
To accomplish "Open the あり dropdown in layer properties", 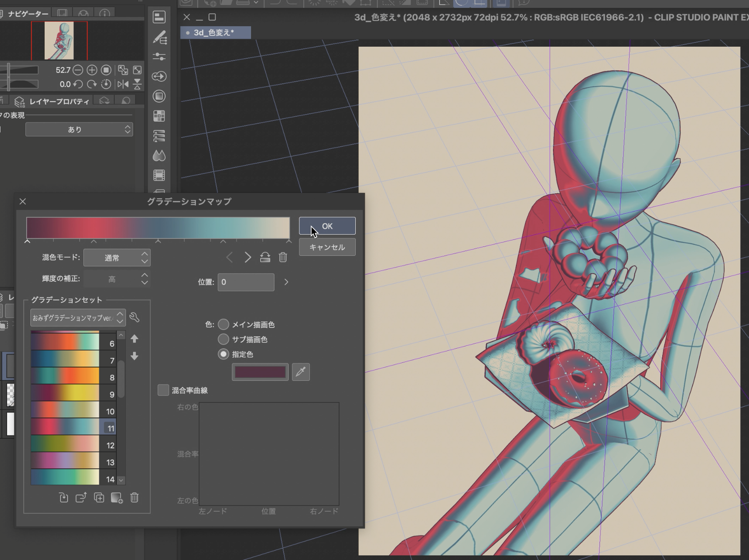I will (x=79, y=130).
